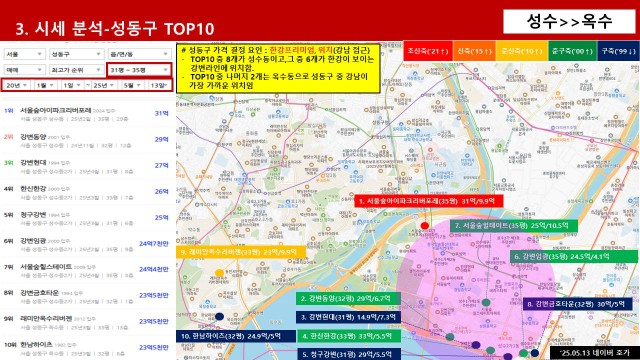Viewport: 640px width, 360px height.
Task: Open 7위 서울숲힐스테이트 in the ranking list
Action: 87,271
